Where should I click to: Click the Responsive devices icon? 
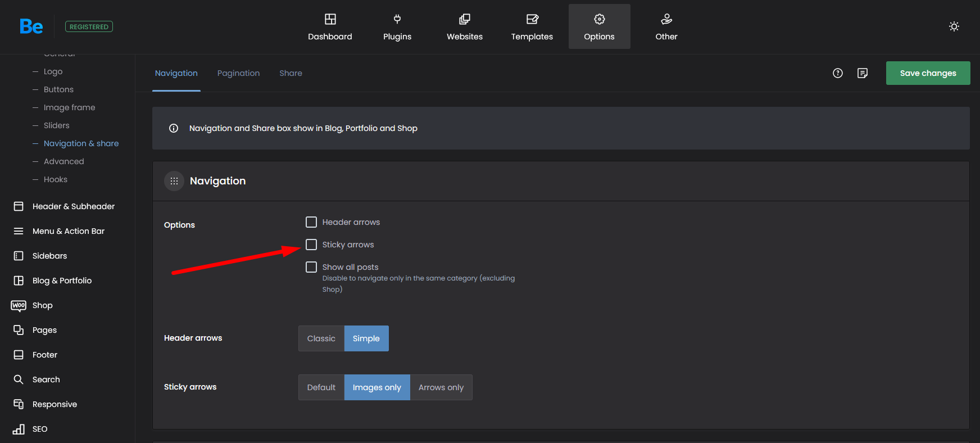tap(19, 404)
